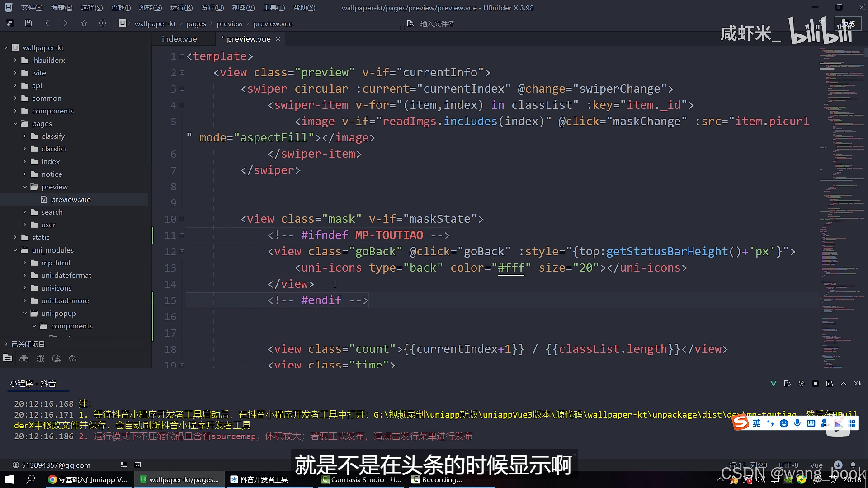Collapse the wallpaper-kt project root
The image size is (868, 488).
6,47
